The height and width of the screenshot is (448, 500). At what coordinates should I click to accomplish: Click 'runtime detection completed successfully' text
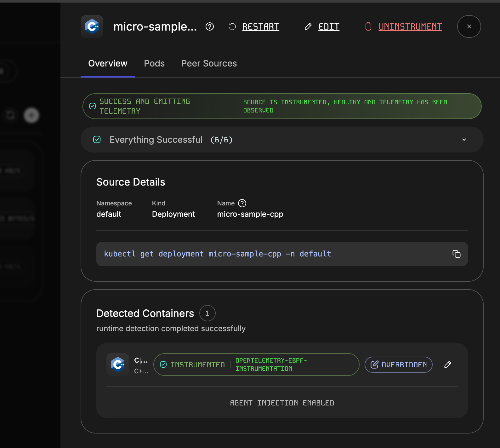click(x=171, y=329)
